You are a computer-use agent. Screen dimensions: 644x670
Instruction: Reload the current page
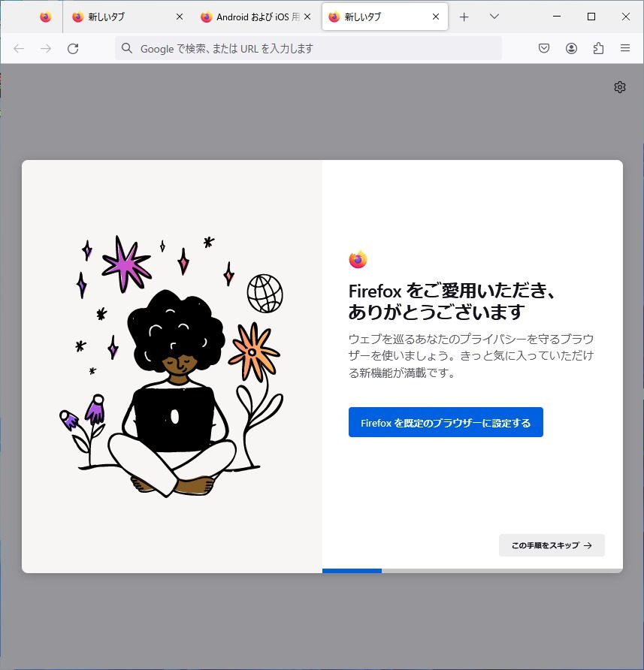pyautogui.click(x=73, y=49)
